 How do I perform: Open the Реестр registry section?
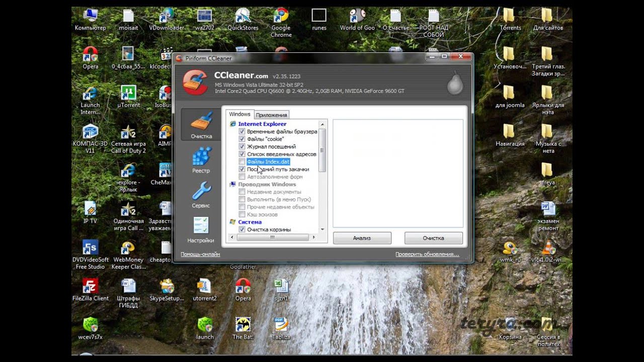[x=201, y=160]
